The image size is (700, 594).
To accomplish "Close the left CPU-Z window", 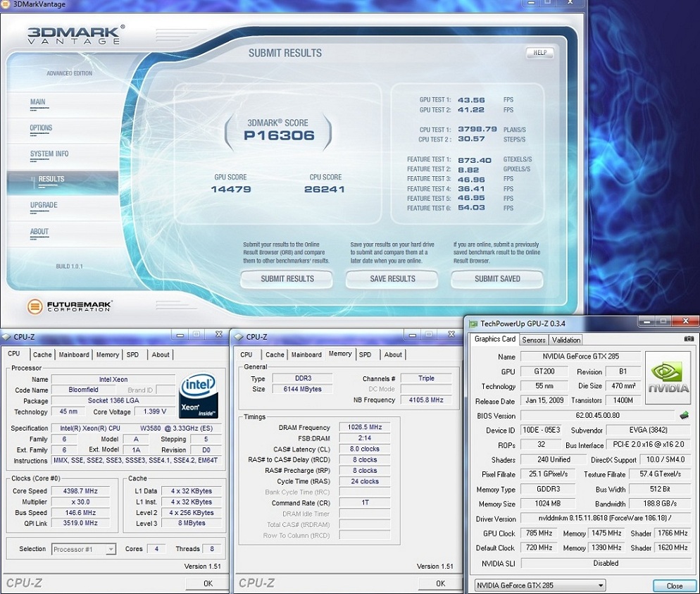I will (x=219, y=335).
